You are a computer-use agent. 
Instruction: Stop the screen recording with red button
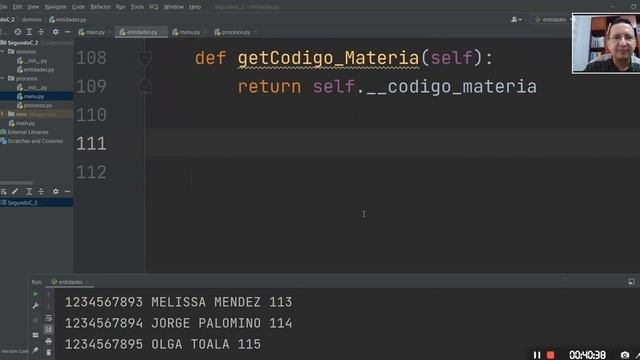click(551, 355)
